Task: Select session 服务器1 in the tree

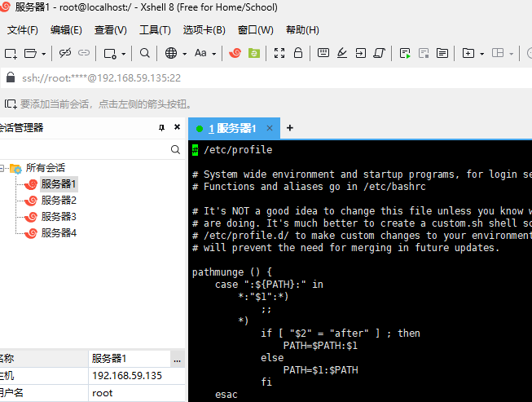Action: (59, 184)
